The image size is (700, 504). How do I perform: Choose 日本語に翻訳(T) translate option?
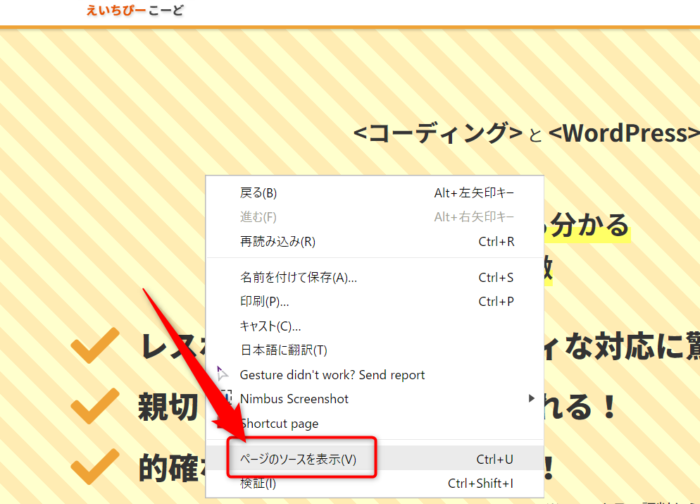coord(283,350)
